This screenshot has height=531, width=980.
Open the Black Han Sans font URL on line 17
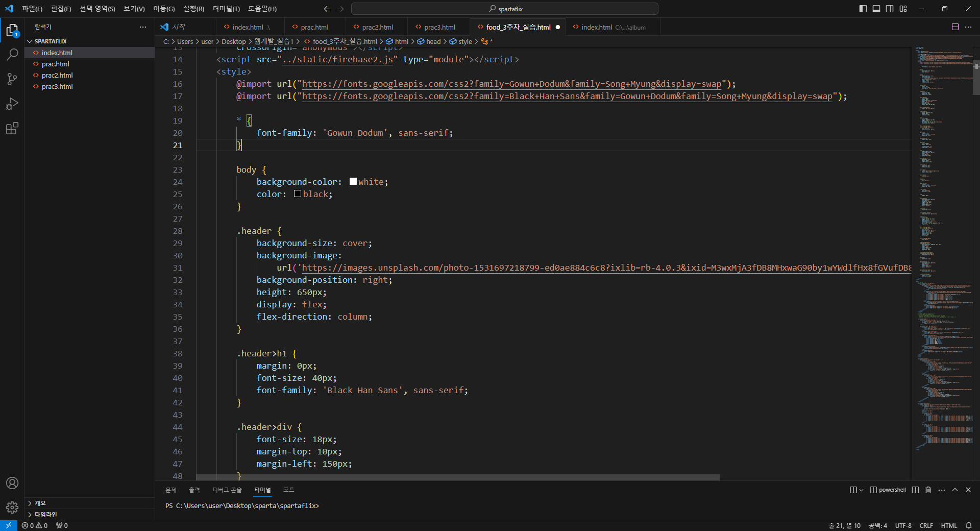(x=567, y=96)
